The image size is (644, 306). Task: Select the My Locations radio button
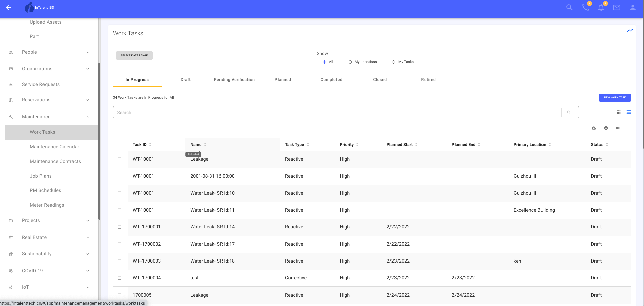pyautogui.click(x=350, y=62)
